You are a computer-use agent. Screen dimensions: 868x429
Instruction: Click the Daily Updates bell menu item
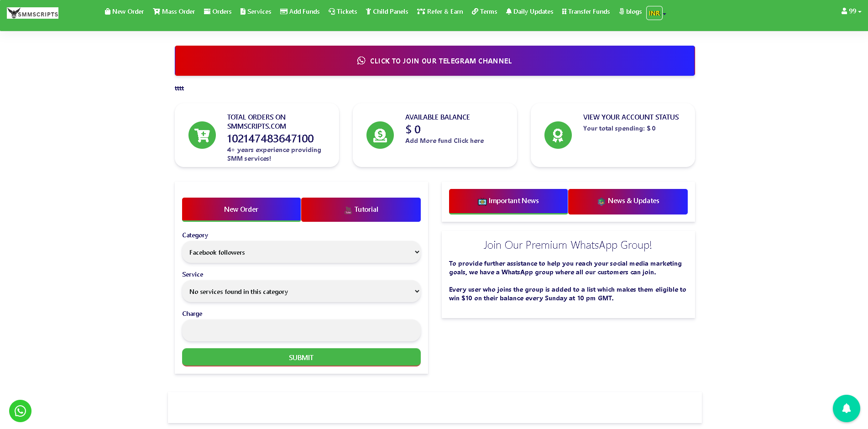click(x=529, y=11)
